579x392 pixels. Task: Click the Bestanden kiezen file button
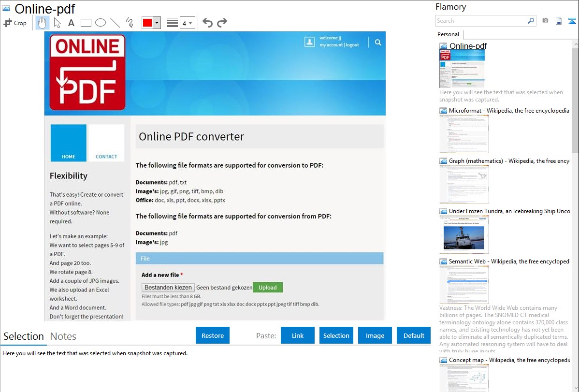tap(168, 288)
